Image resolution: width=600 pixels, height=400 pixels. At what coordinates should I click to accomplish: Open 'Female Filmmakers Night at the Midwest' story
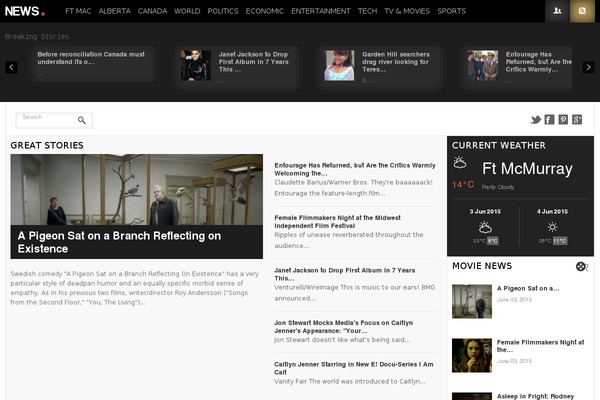(338, 222)
